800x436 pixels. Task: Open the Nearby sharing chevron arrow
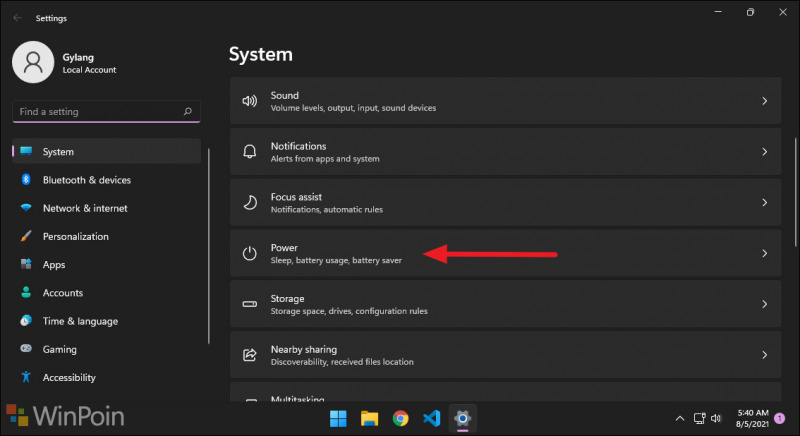click(764, 355)
